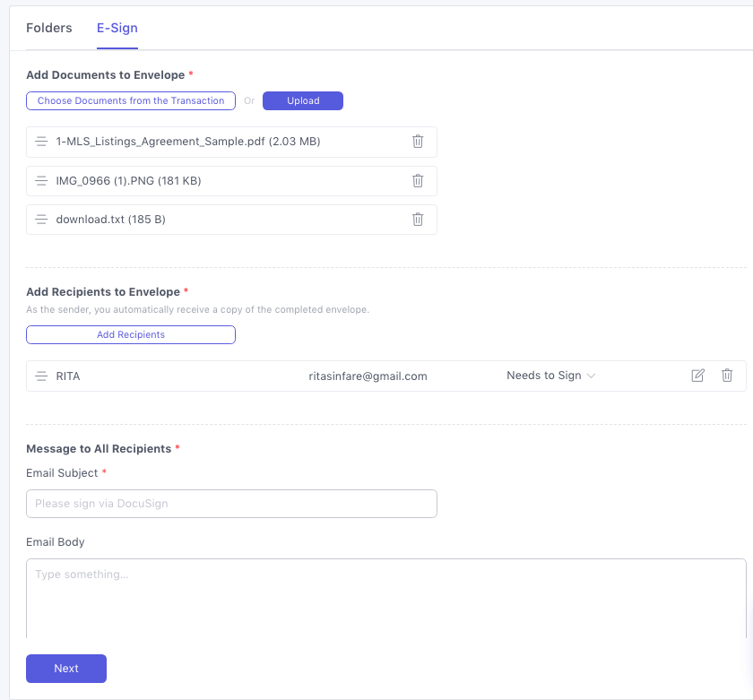The height and width of the screenshot is (700, 753).
Task: Click the reorder handle for recipient RITA
Action: point(41,376)
